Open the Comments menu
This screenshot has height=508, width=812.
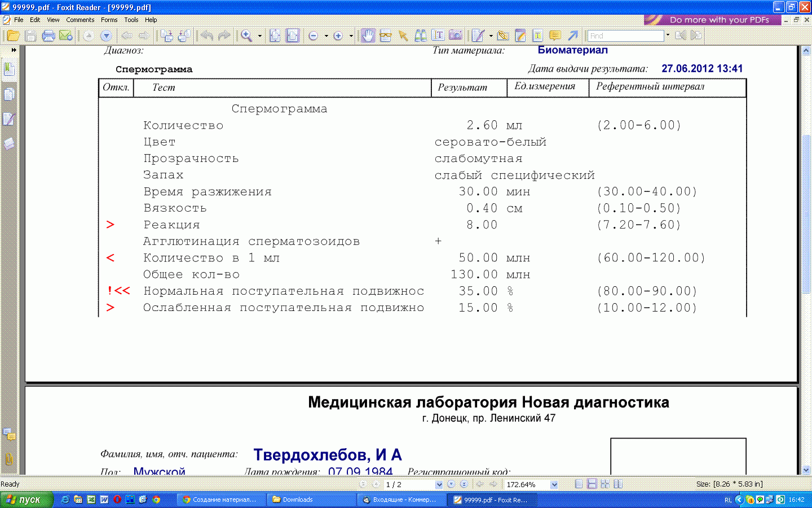pos(80,20)
